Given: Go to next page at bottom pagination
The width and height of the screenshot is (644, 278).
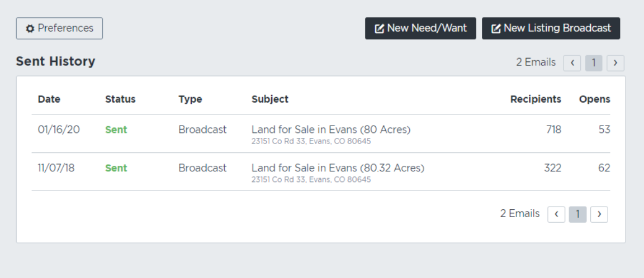Looking at the screenshot, I should [x=599, y=214].
